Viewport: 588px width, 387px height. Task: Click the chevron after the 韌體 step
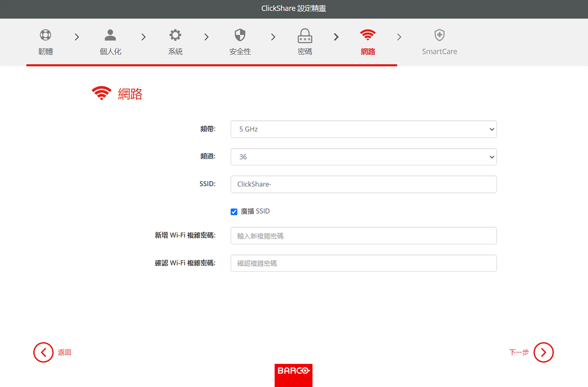(x=77, y=37)
